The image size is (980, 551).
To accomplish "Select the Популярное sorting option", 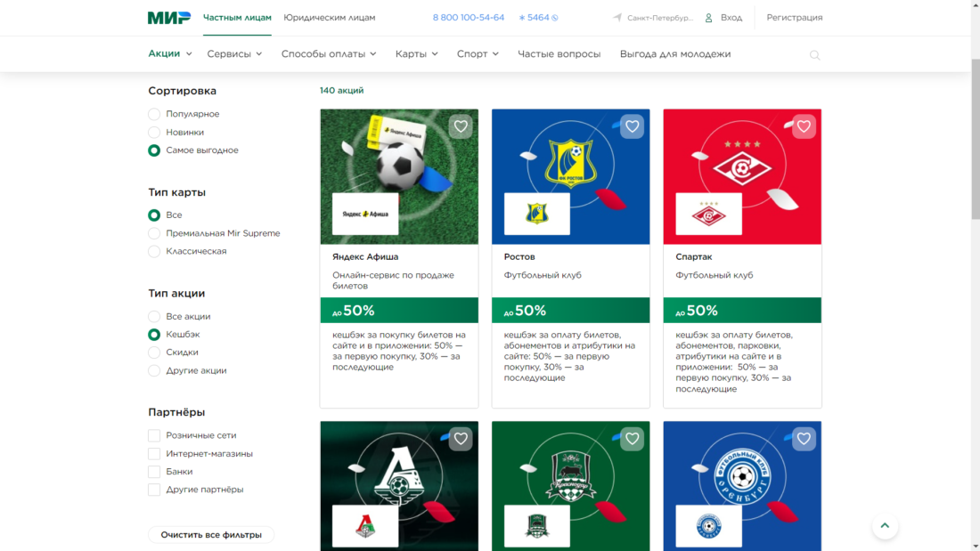I will click(154, 114).
